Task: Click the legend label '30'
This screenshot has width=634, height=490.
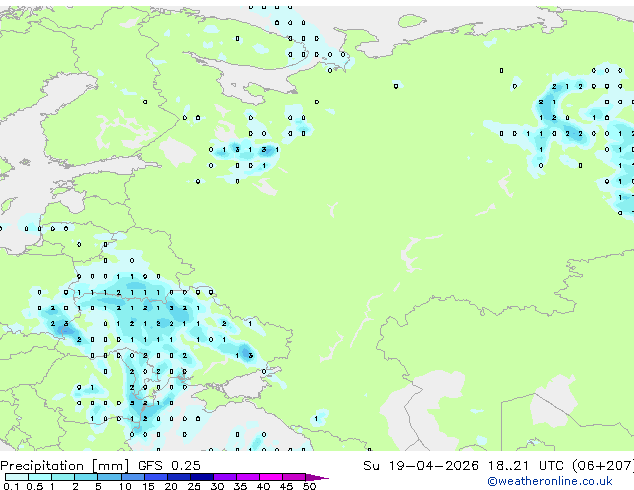Action: coord(217,486)
